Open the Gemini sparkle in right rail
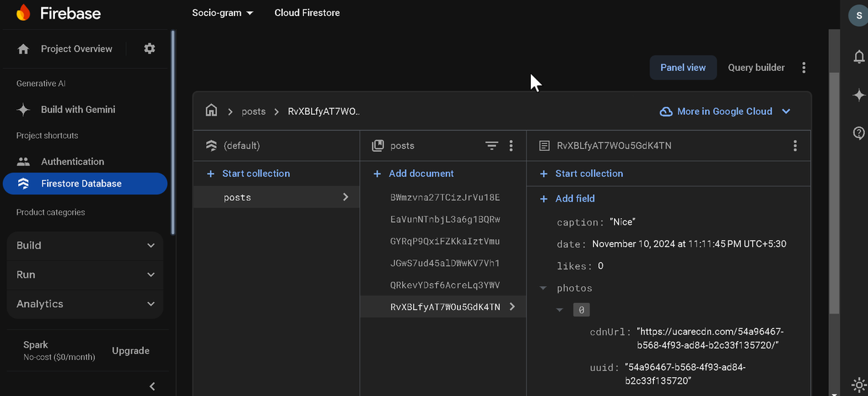Viewport: 868px width, 396px height. (x=859, y=95)
